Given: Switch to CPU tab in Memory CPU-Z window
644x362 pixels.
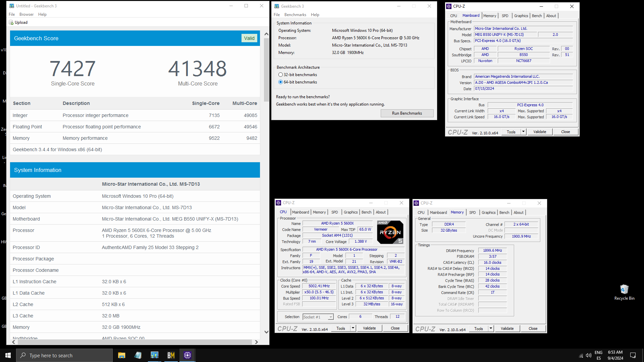Looking at the screenshot, I should coord(421,213).
